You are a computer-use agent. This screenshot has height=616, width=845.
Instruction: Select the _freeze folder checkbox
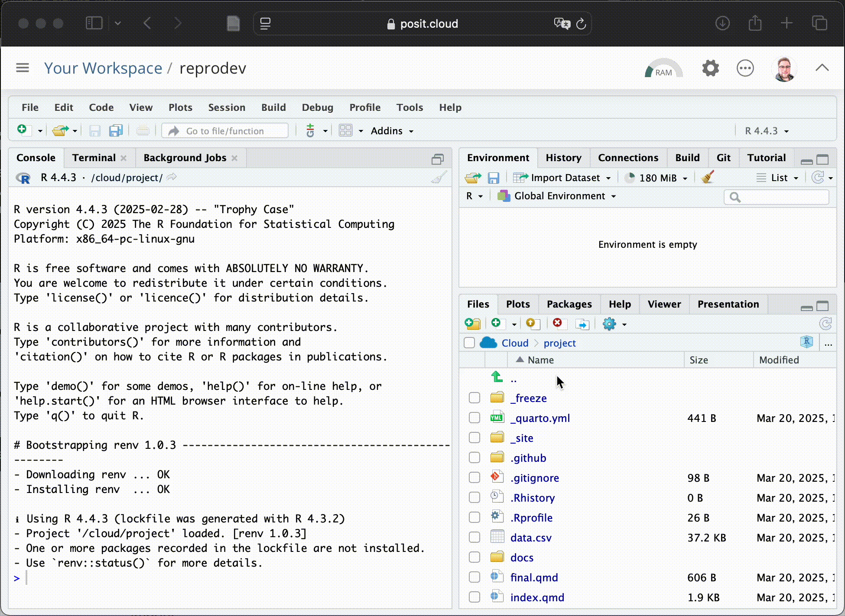coord(474,397)
